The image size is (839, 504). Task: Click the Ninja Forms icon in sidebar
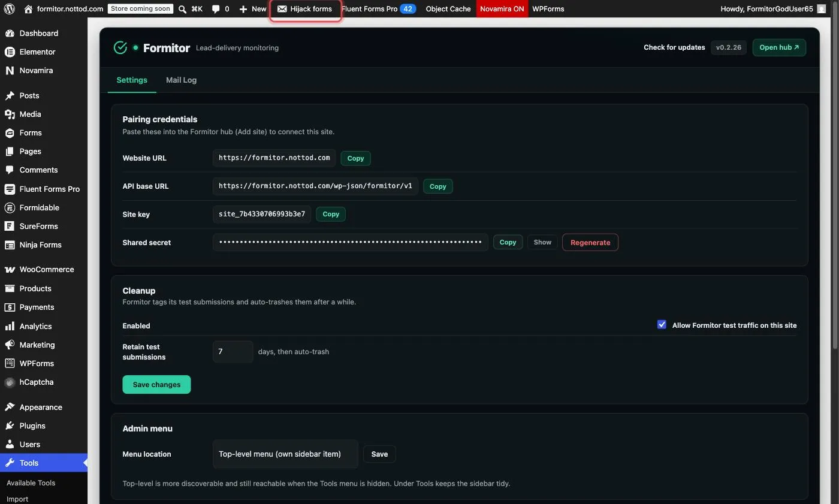(x=10, y=245)
